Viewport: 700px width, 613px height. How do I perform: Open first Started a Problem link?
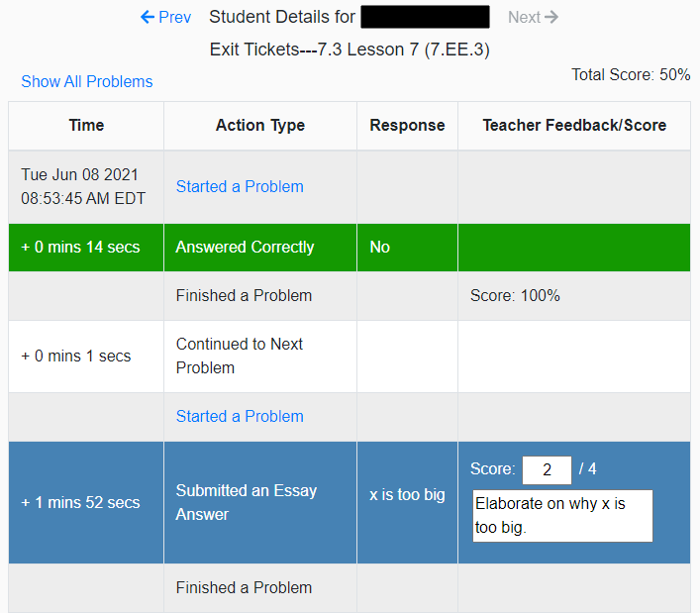(x=240, y=186)
